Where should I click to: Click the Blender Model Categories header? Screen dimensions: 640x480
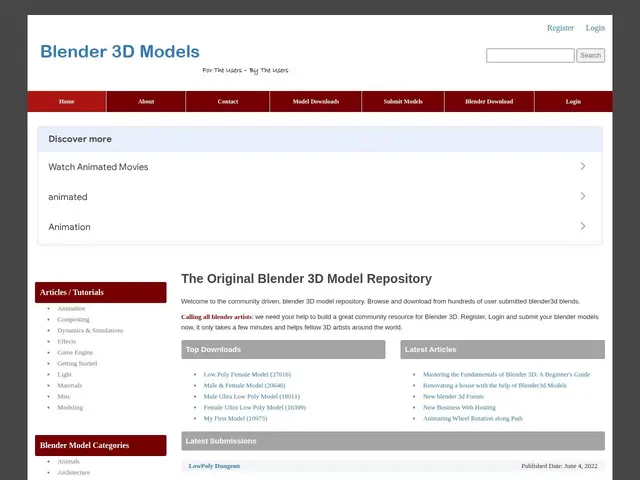point(101,445)
